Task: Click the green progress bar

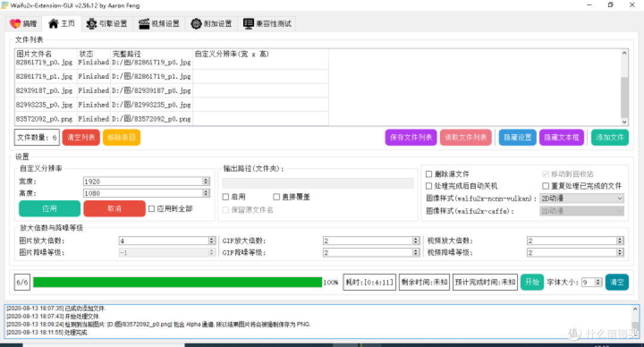Action: pos(178,282)
